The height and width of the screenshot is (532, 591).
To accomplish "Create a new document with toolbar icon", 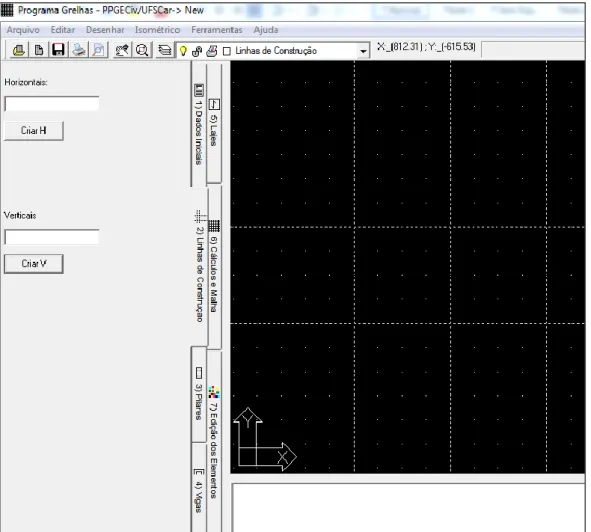I will click(39, 50).
